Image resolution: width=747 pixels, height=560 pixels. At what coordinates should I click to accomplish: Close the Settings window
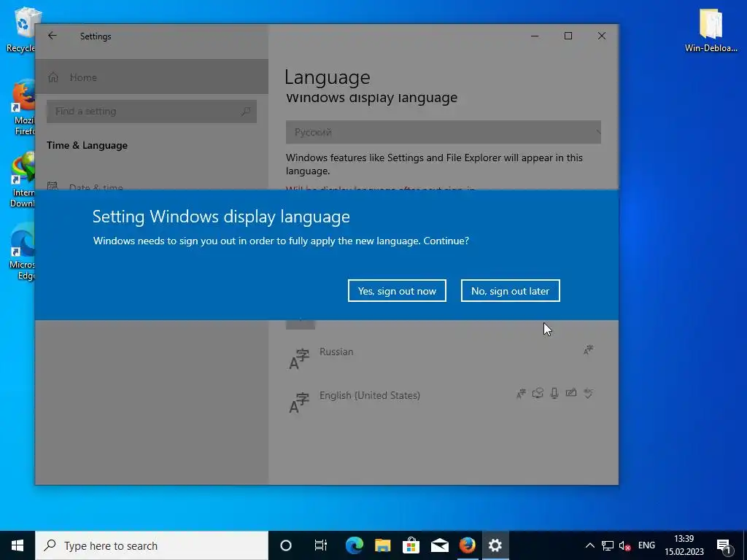(602, 36)
